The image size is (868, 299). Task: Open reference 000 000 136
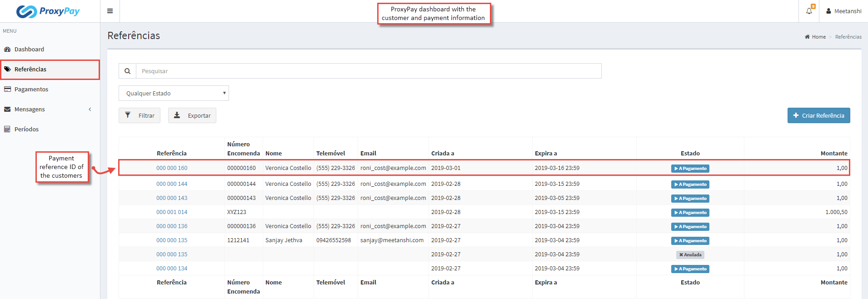point(172,226)
